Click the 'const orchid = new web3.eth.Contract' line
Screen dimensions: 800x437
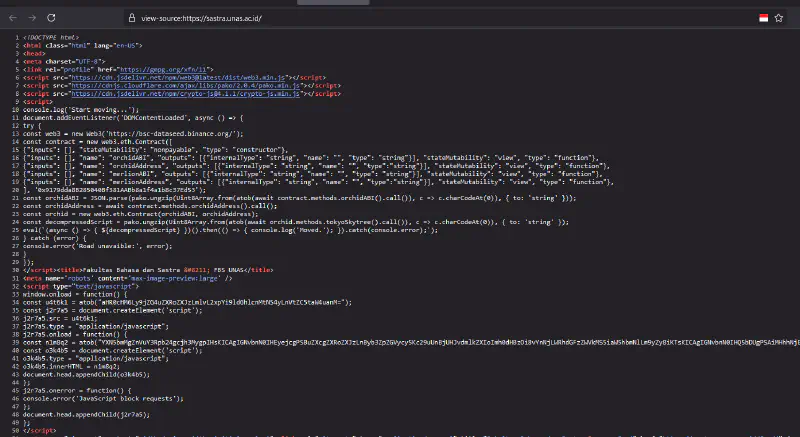pos(140,214)
